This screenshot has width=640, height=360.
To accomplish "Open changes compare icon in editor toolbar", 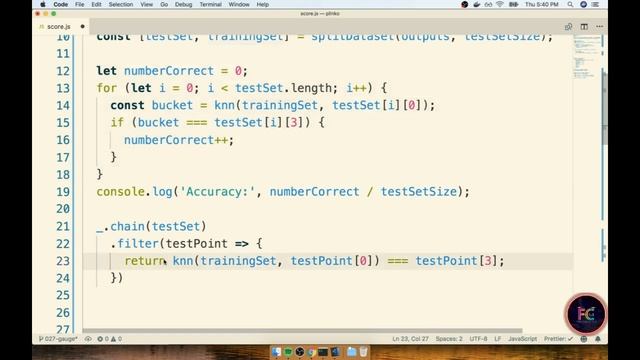I will (568, 27).
